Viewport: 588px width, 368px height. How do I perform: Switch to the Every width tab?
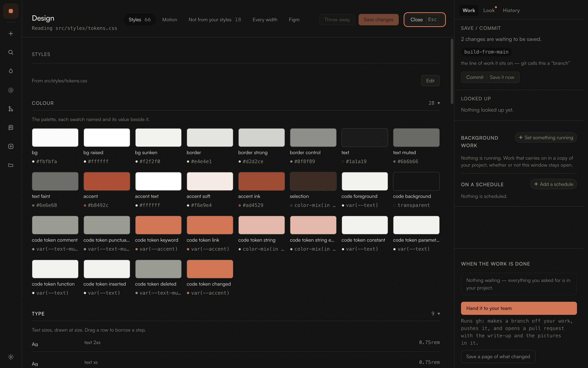click(265, 20)
